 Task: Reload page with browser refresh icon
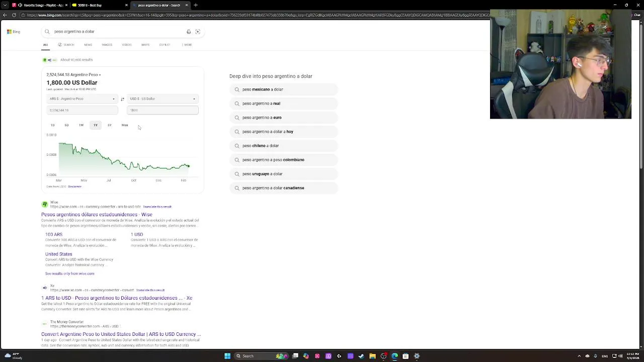(14, 15)
